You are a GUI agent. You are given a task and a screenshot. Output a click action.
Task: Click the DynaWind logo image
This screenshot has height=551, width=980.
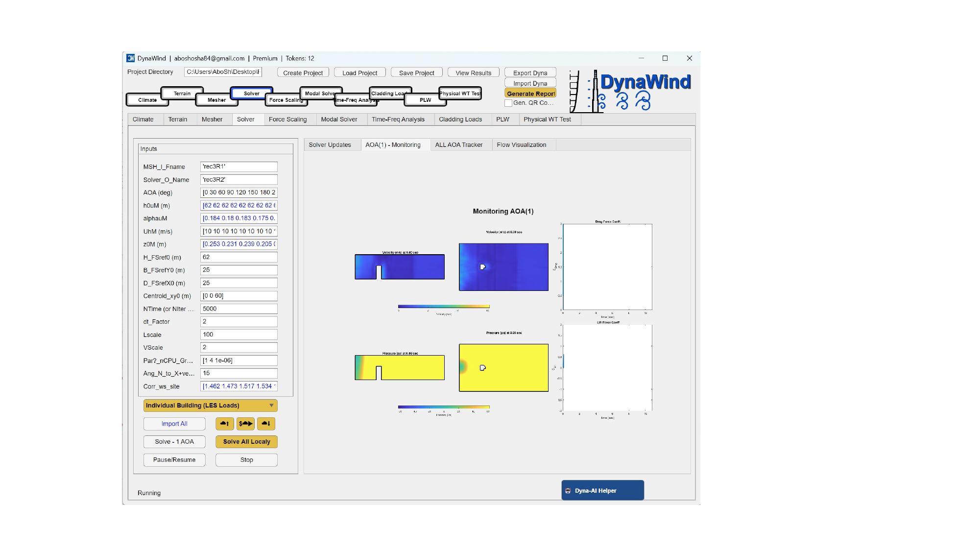tap(631, 91)
